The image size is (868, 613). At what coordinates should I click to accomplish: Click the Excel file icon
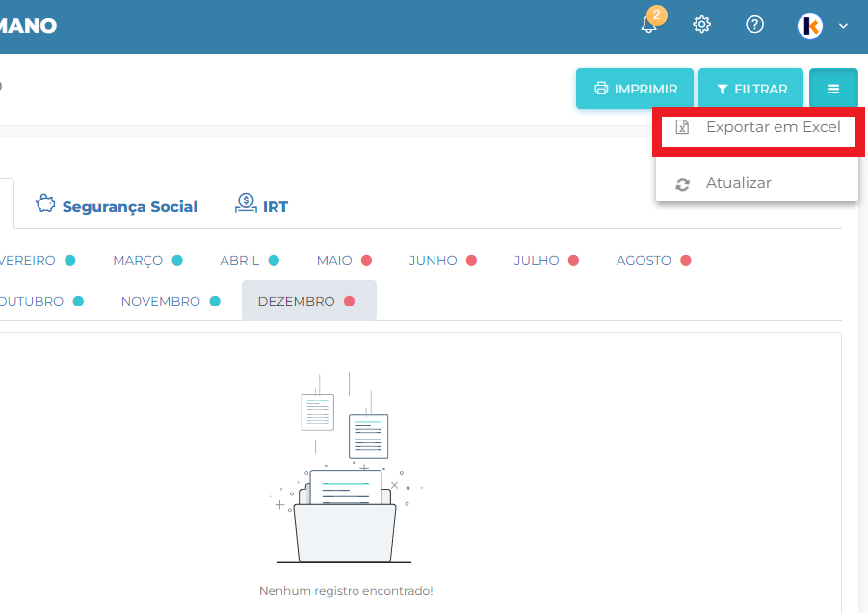(x=683, y=127)
